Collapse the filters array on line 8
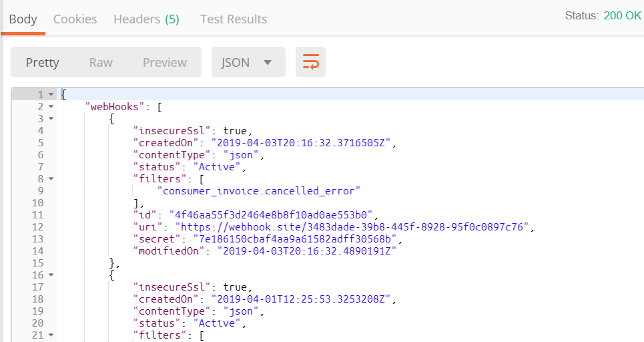 tap(51, 179)
